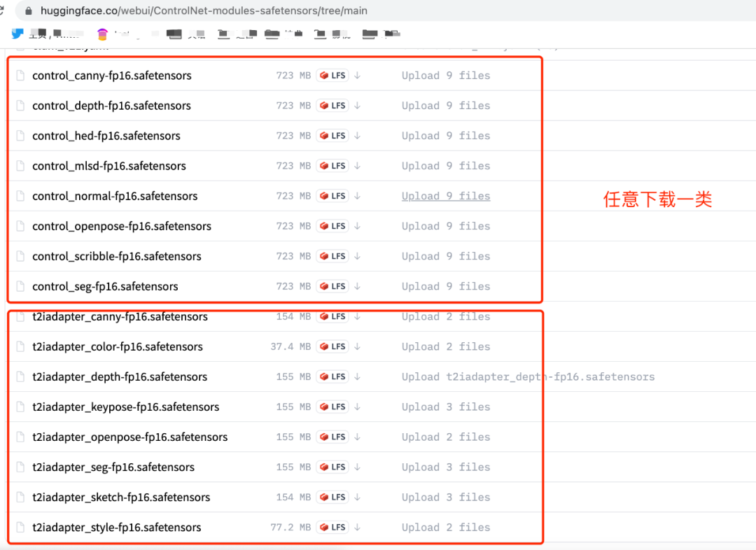Open t2iadapter_style-fp16.safetensors file link
The width and height of the screenshot is (756, 550).
click(117, 528)
